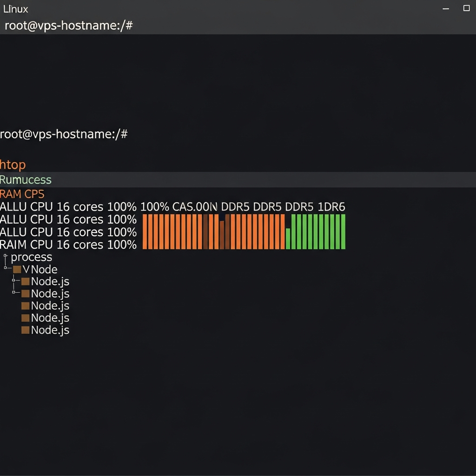Screen dimensions: 476x476
Task: Select the fourth Node.js square icon
Action: 26,317
